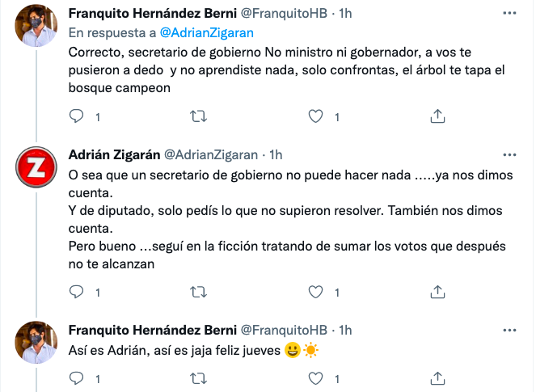536x392 pixels.
Task: Retweet Franquito's first tweet about secretario
Action: click(196, 117)
